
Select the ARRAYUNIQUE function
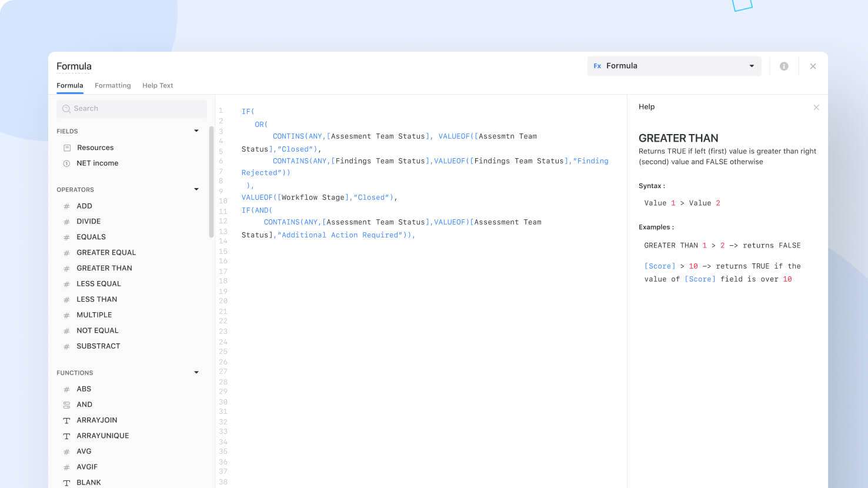point(102,436)
